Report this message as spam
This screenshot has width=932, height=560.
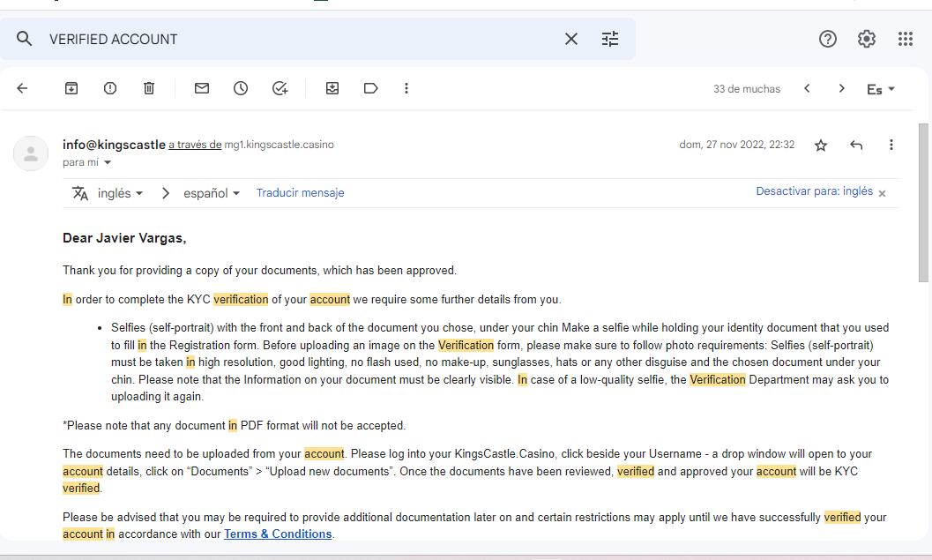pos(110,88)
